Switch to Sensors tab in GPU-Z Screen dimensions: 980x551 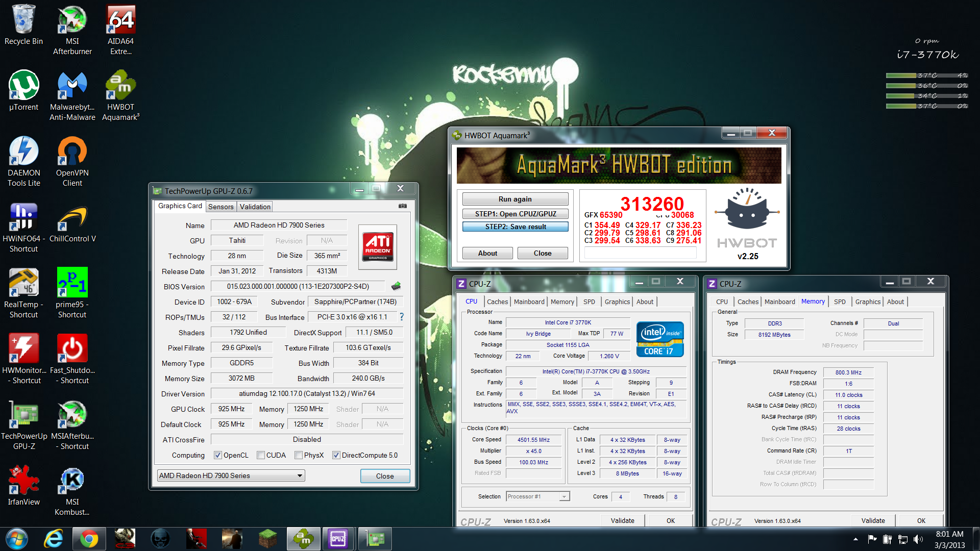click(x=220, y=207)
